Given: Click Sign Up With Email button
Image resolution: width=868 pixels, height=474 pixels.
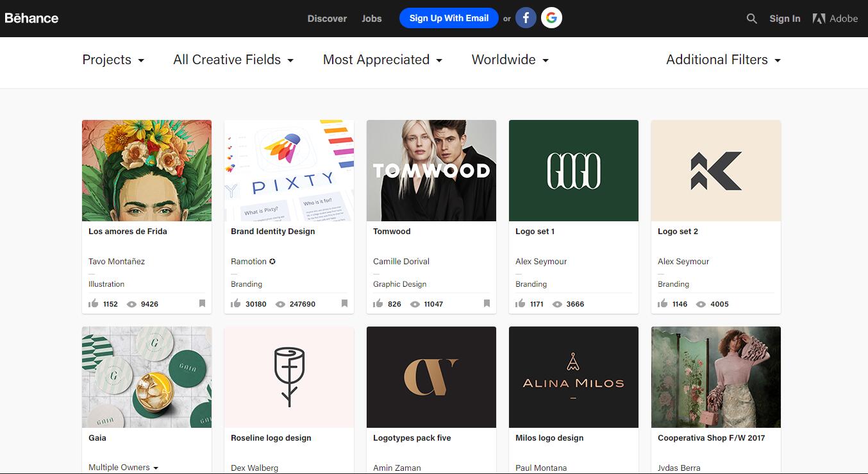Looking at the screenshot, I should 449,18.
